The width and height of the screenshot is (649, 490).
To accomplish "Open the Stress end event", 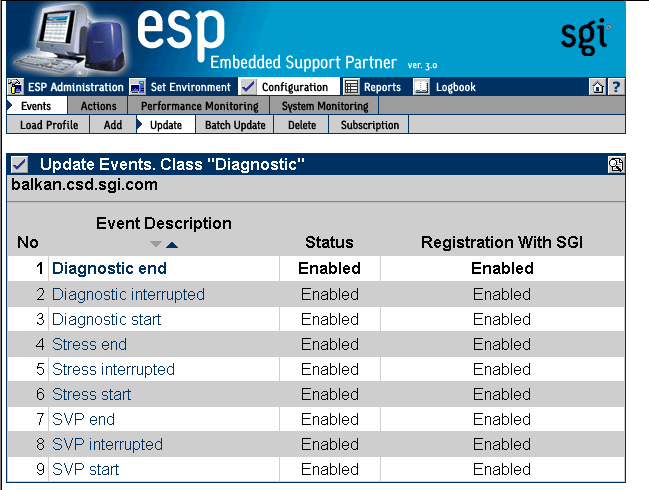I will click(89, 344).
